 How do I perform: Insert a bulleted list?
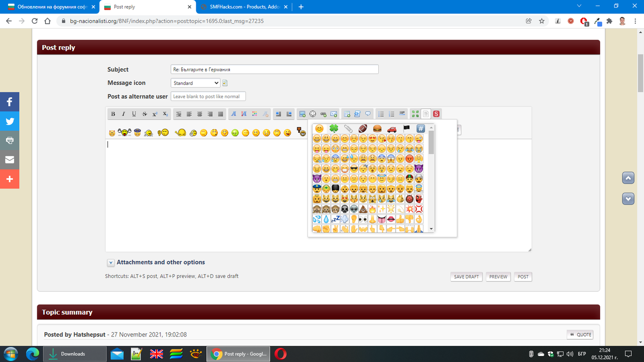point(381,114)
